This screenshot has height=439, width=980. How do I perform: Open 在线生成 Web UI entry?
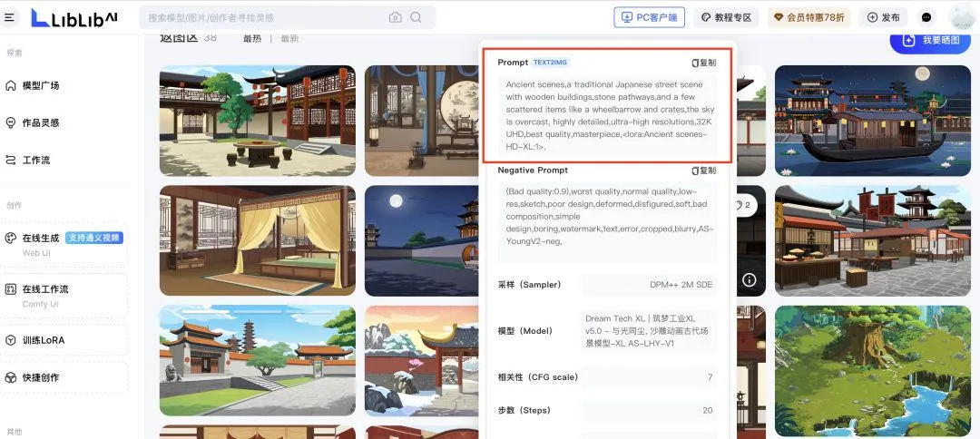64,244
